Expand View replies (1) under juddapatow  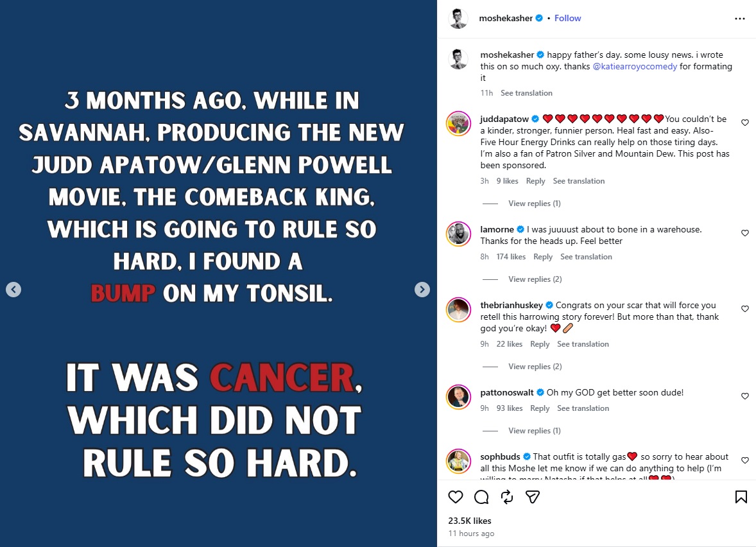click(x=534, y=204)
